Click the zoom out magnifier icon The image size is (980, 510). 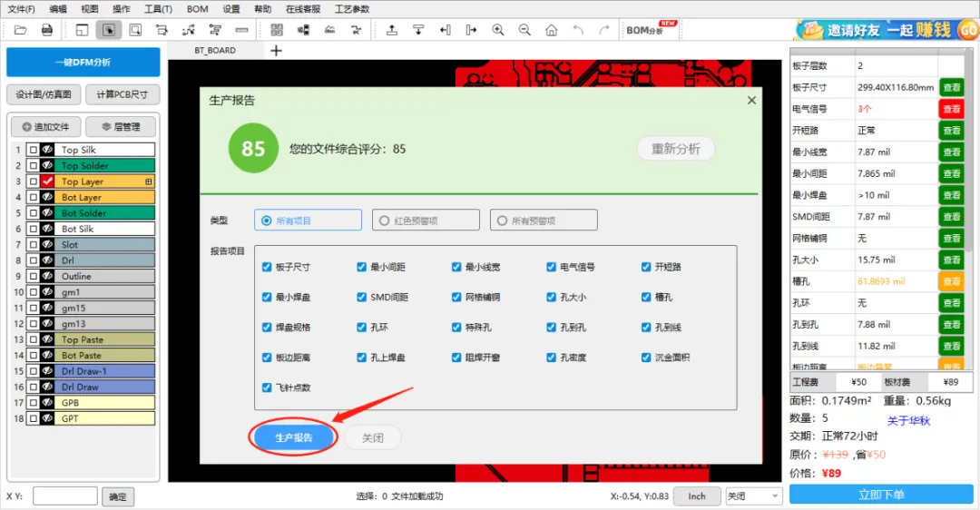525,30
